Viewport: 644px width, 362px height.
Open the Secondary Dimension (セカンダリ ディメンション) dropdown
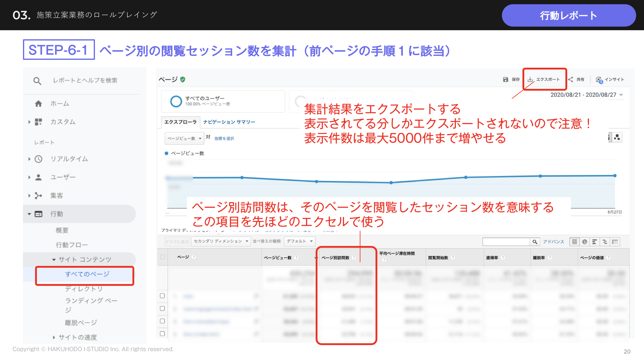tap(221, 241)
